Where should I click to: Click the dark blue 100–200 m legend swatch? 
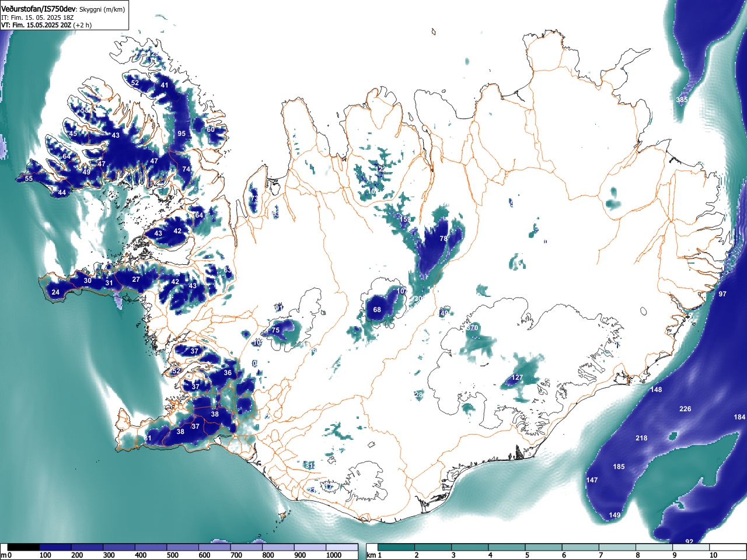55,547
